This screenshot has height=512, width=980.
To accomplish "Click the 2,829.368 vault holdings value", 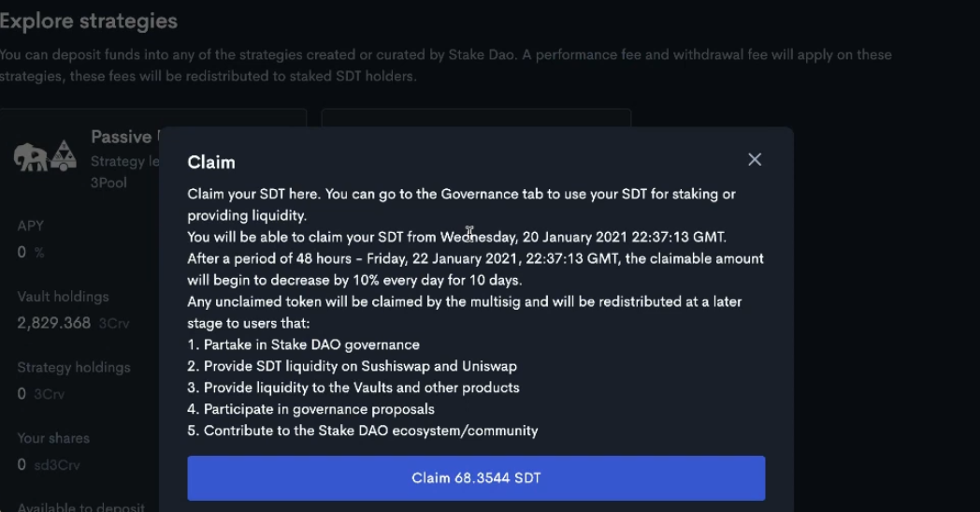I will tap(53, 323).
